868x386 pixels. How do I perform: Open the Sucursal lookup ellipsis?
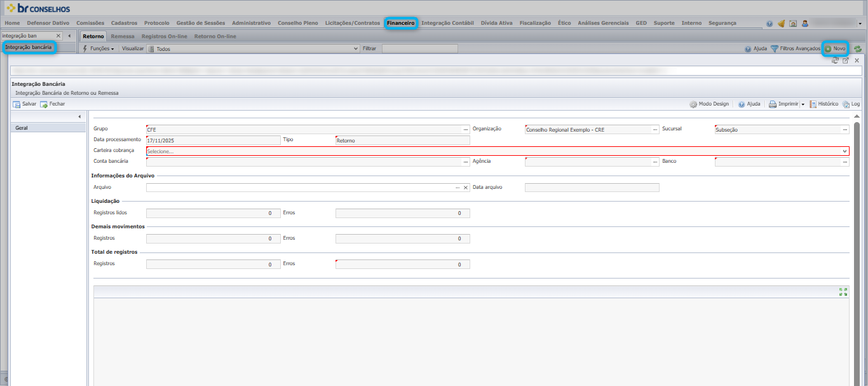coord(845,130)
